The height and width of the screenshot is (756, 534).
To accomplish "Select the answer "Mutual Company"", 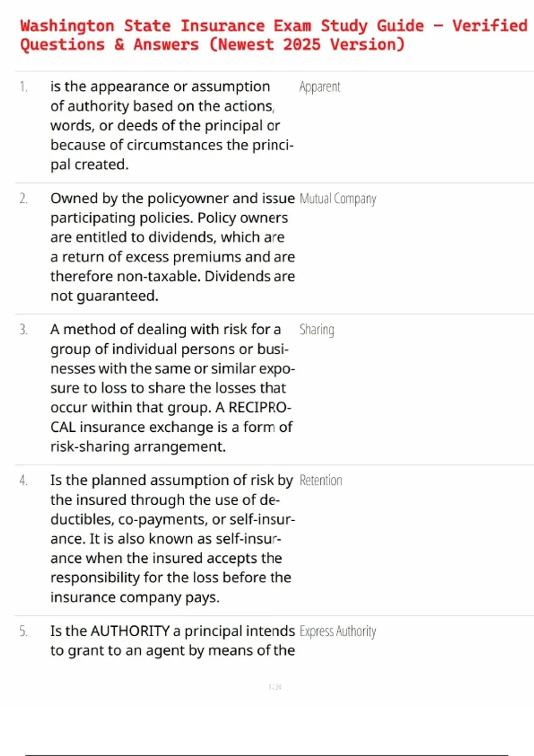I will point(338,198).
